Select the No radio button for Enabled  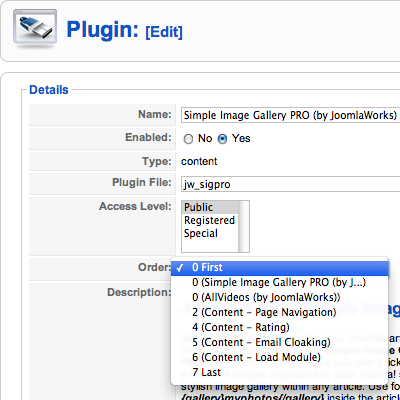point(188,139)
